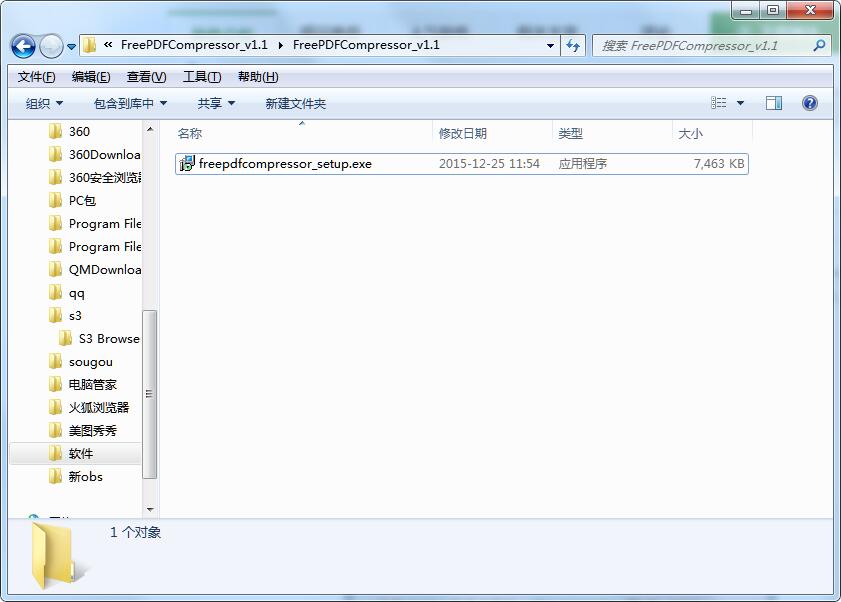Select the s3 folder in the tree
Image resolution: width=841 pixels, height=602 pixels.
click(x=76, y=316)
